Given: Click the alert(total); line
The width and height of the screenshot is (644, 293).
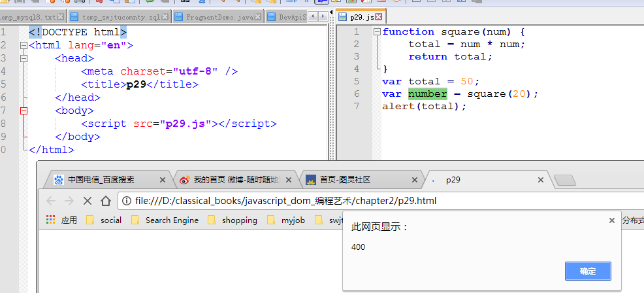Looking at the screenshot, I should 425,106.
